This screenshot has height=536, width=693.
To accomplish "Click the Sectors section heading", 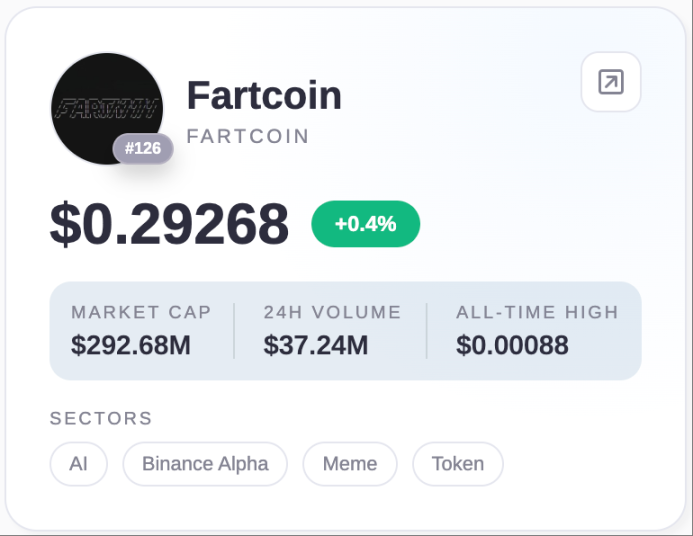I will tap(101, 418).
